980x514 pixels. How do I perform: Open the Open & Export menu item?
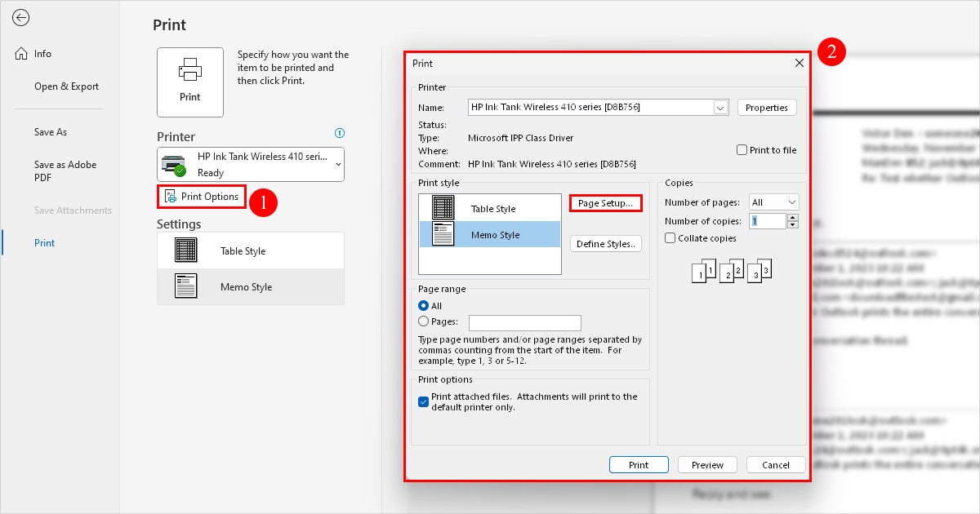pyautogui.click(x=66, y=86)
